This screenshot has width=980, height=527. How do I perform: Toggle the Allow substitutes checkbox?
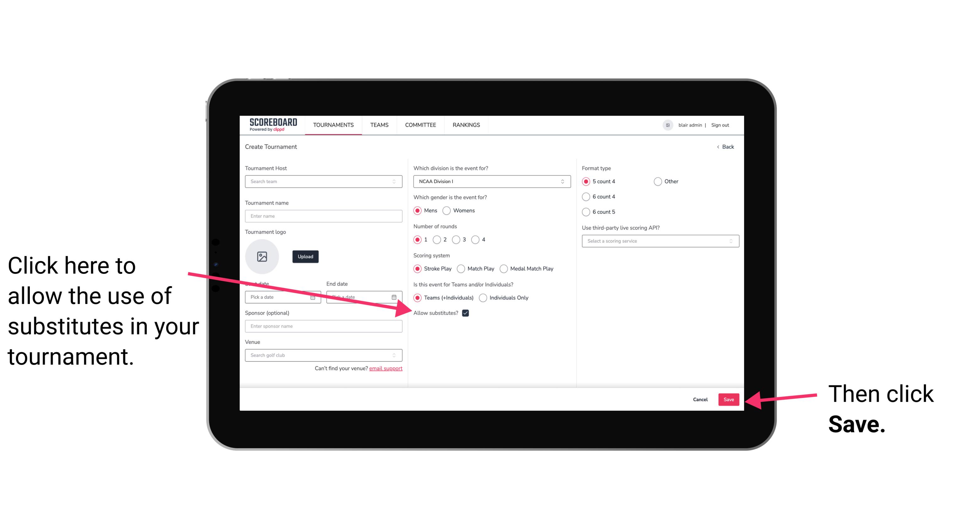[x=467, y=313]
